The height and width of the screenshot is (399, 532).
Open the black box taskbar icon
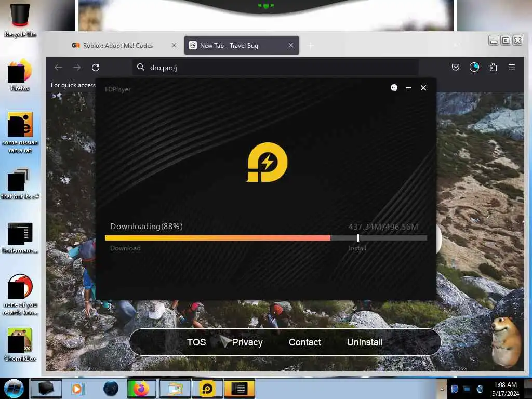46,389
